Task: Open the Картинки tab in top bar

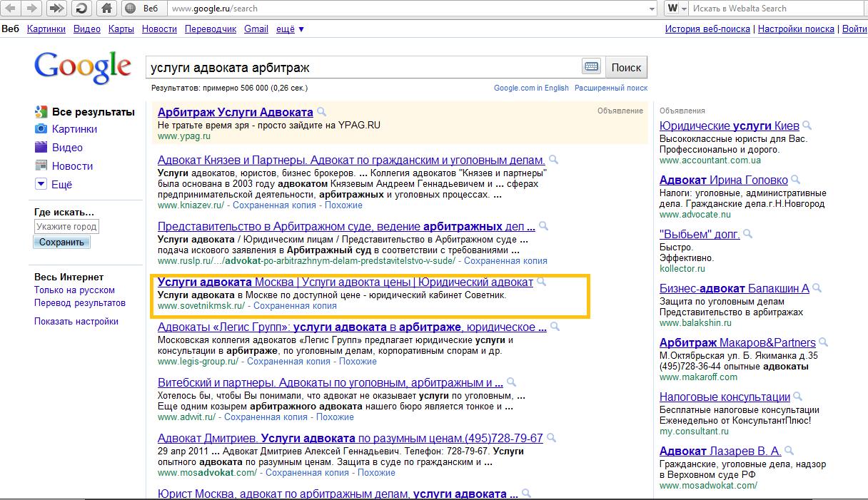Action: pyautogui.click(x=46, y=29)
